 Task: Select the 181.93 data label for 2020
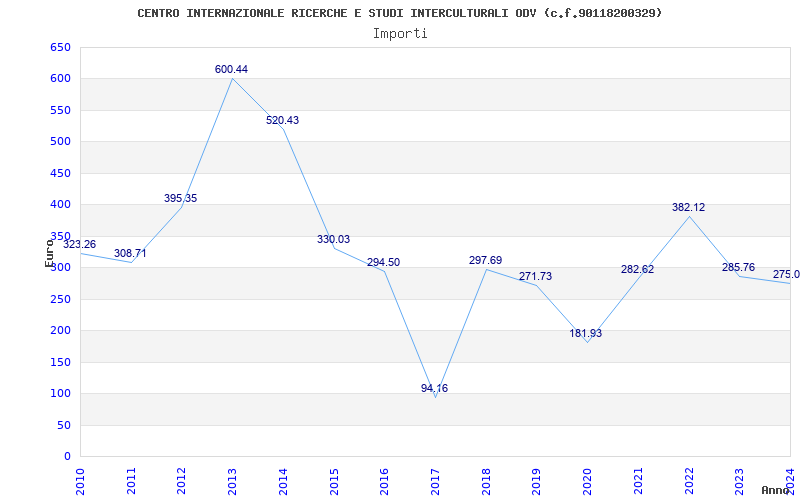click(x=586, y=334)
